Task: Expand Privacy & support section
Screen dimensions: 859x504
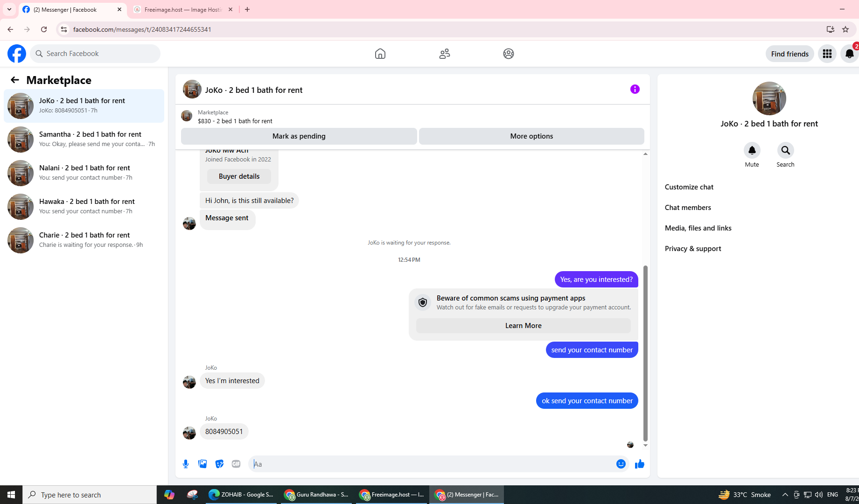Action: pyautogui.click(x=693, y=249)
